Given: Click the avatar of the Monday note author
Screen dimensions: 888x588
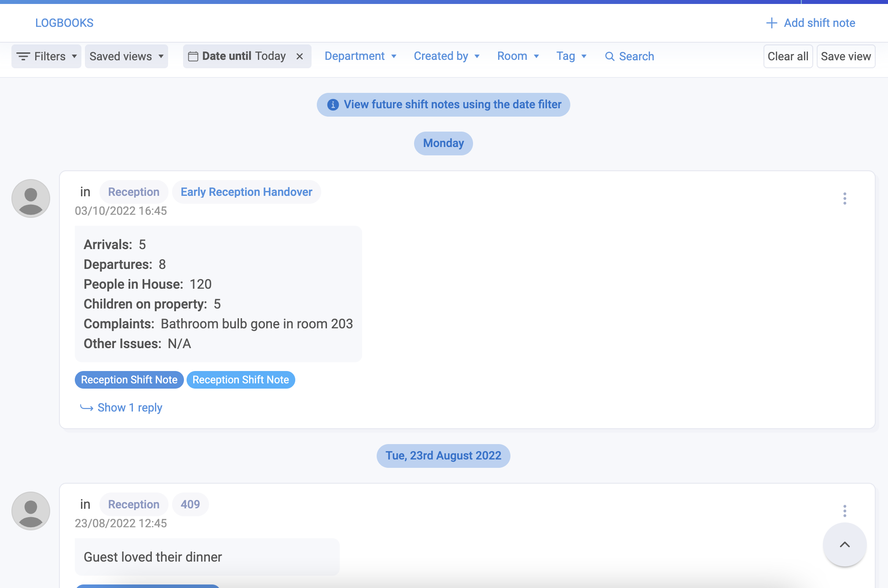Looking at the screenshot, I should (31, 198).
